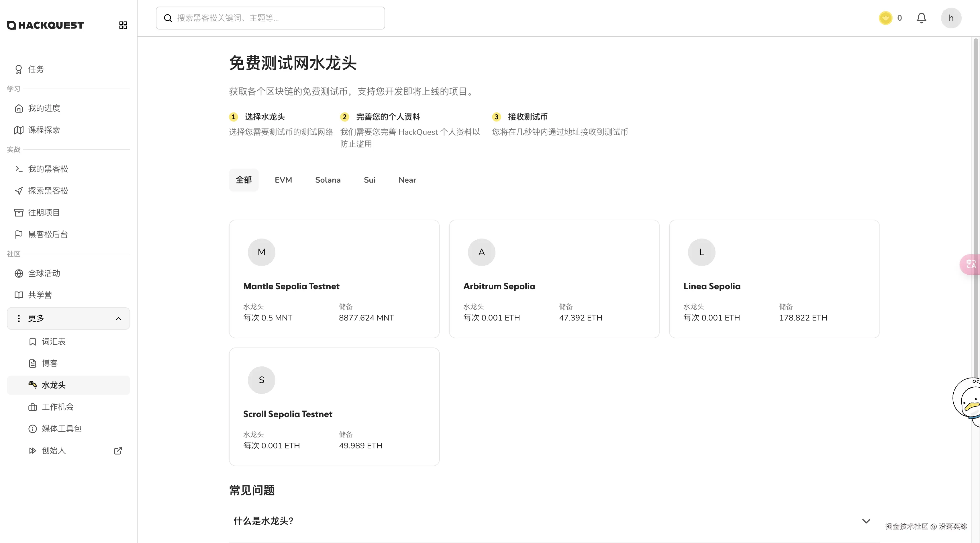
Task: Click the 课程探索 map icon
Action: click(x=19, y=130)
